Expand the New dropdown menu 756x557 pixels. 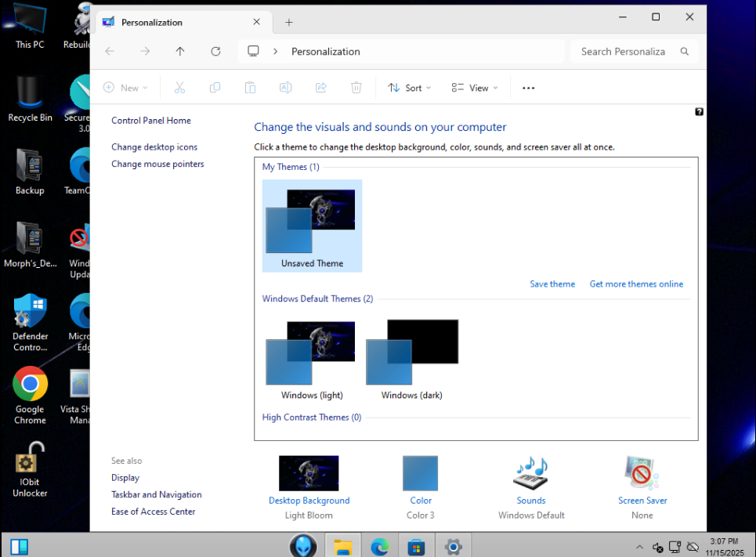[x=125, y=88]
